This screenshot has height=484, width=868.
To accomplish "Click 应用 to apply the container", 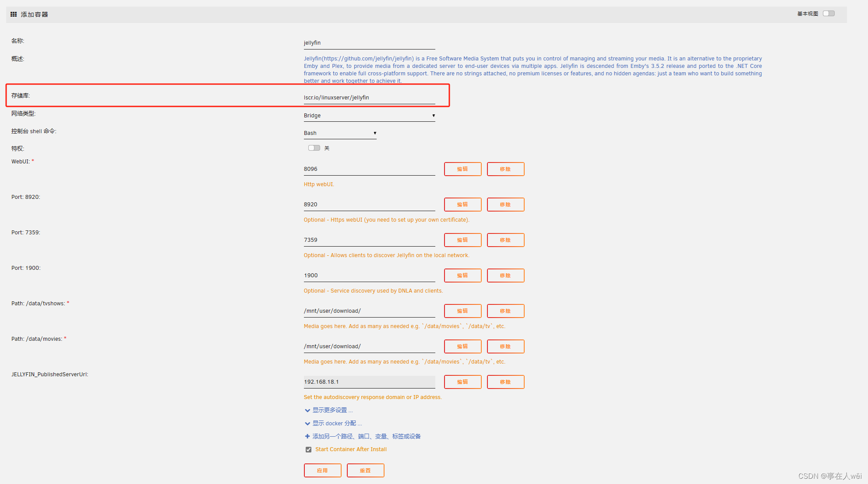I will pos(322,470).
